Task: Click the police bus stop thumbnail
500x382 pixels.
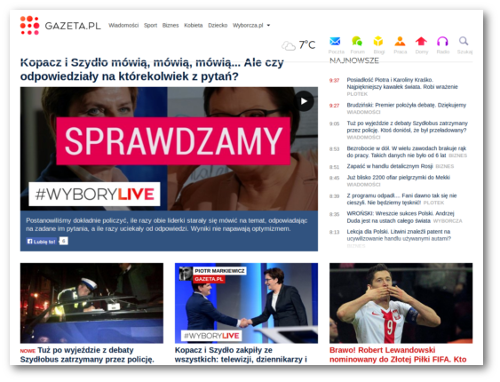Action: coord(92,303)
